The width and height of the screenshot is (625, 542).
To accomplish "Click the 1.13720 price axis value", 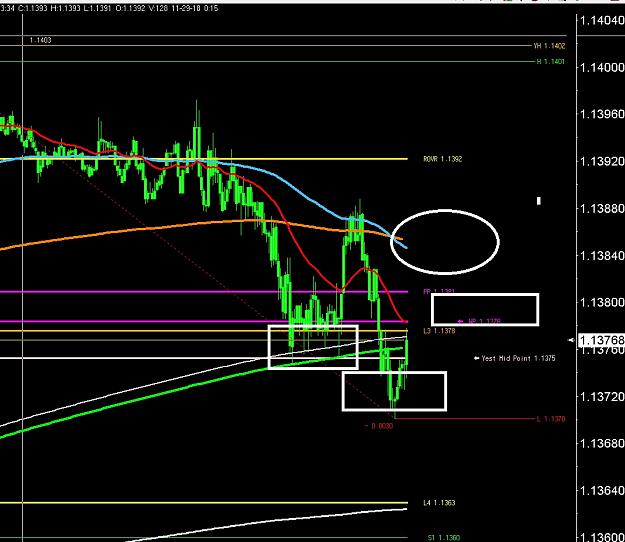I will (601, 397).
